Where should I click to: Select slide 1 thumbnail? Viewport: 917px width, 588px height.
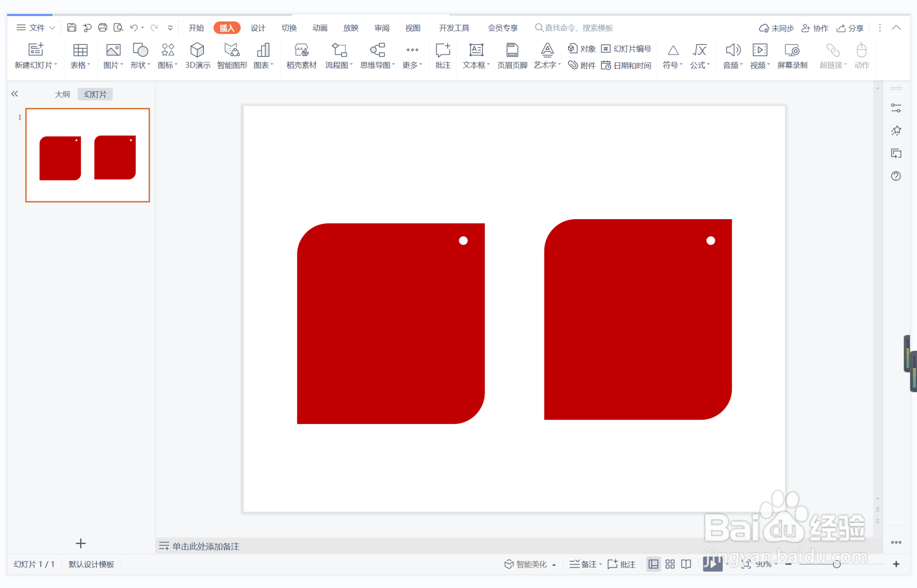click(x=88, y=155)
